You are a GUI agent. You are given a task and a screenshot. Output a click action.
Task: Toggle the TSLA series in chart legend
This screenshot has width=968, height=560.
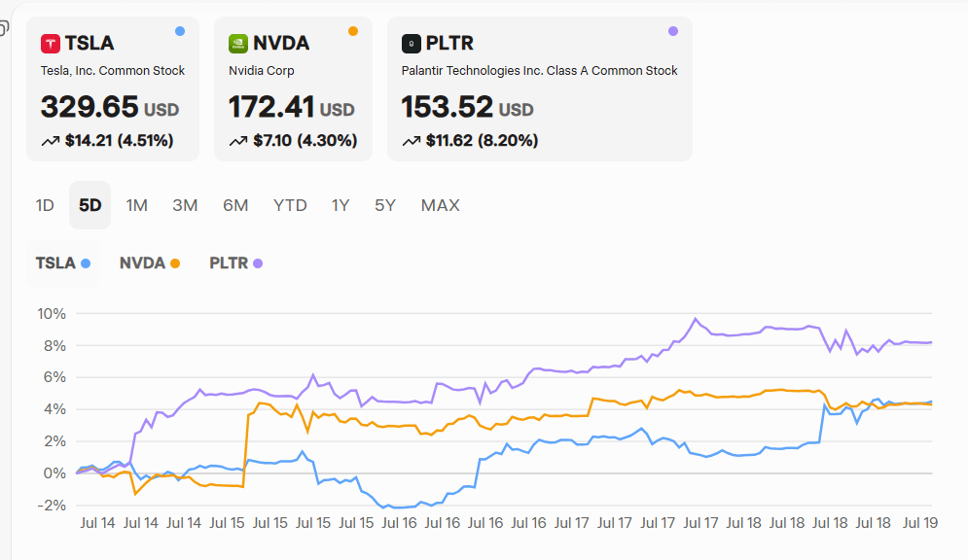point(63,262)
